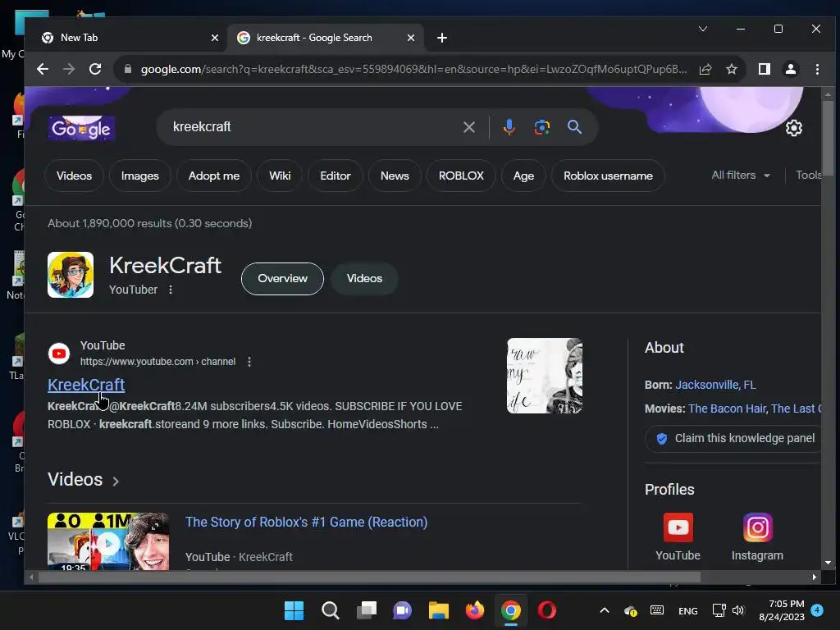Viewport: 840px width, 630px height.
Task: Open the black-and-white result image thumbnail
Action: pyautogui.click(x=545, y=376)
